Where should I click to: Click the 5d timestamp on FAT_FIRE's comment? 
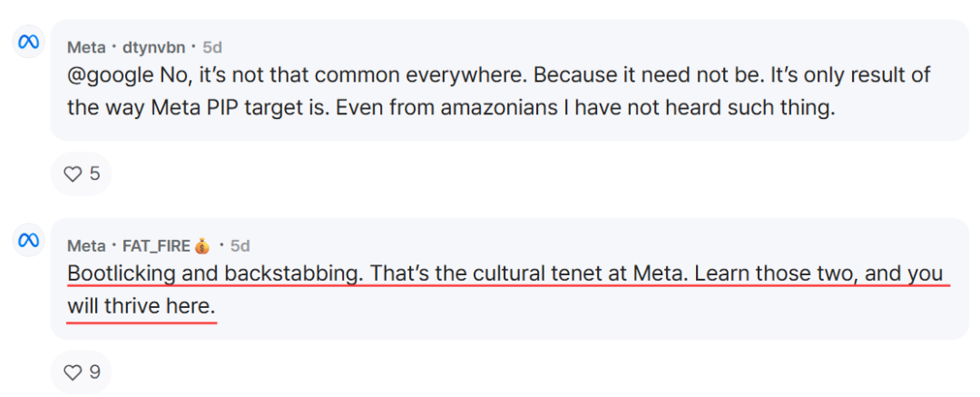240,246
